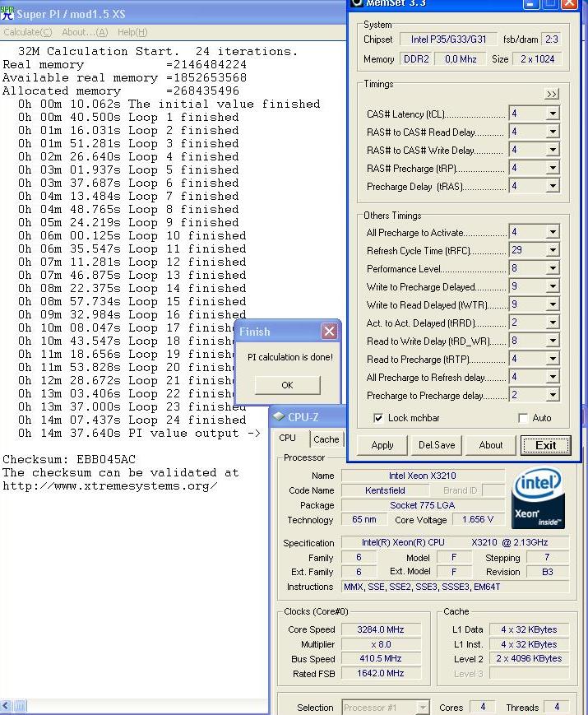The image size is (588, 715).
Task: Click the Socket 775 LGA package value
Action: pos(423,505)
